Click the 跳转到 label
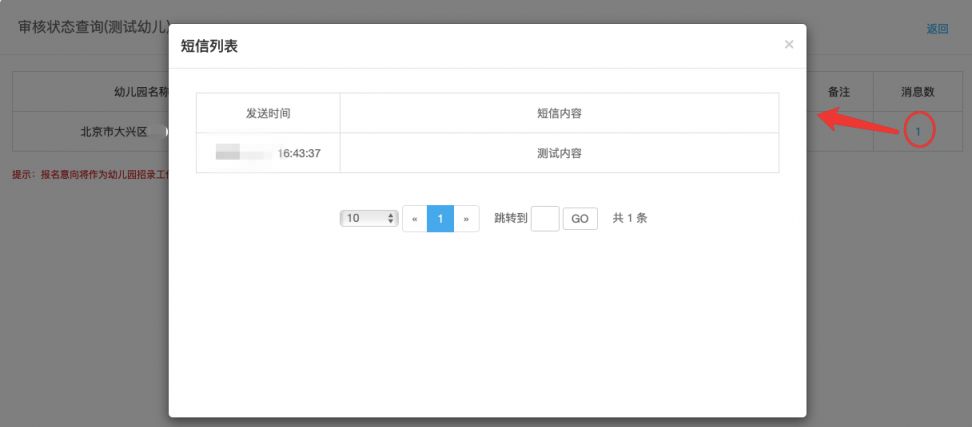972x427 pixels. click(x=511, y=218)
